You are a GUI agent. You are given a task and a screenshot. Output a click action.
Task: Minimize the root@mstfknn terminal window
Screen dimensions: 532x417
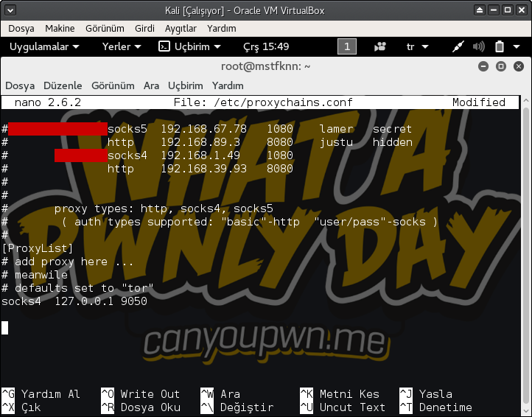(x=483, y=66)
